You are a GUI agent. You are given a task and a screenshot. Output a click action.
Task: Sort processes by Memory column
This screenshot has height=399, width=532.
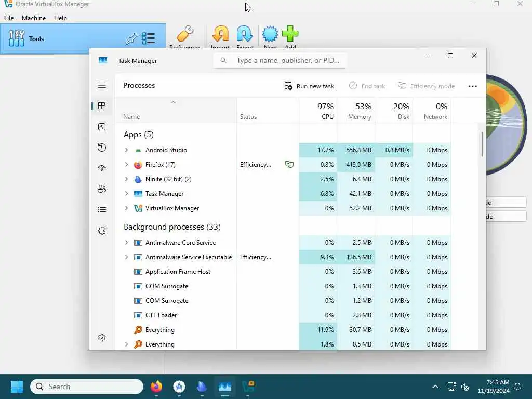(356, 111)
